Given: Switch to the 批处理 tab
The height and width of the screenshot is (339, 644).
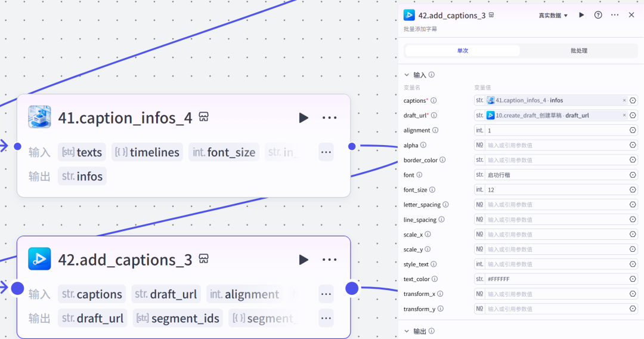Looking at the screenshot, I should pos(578,51).
